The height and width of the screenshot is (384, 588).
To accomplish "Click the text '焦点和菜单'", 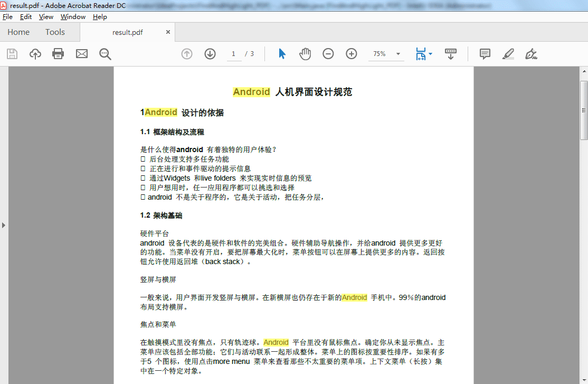I will point(158,324).
